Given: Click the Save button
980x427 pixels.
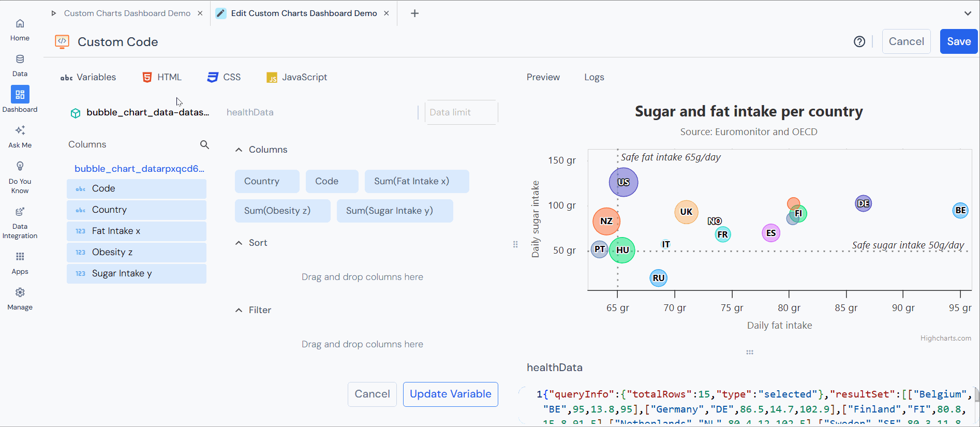Looking at the screenshot, I should pos(958,41).
